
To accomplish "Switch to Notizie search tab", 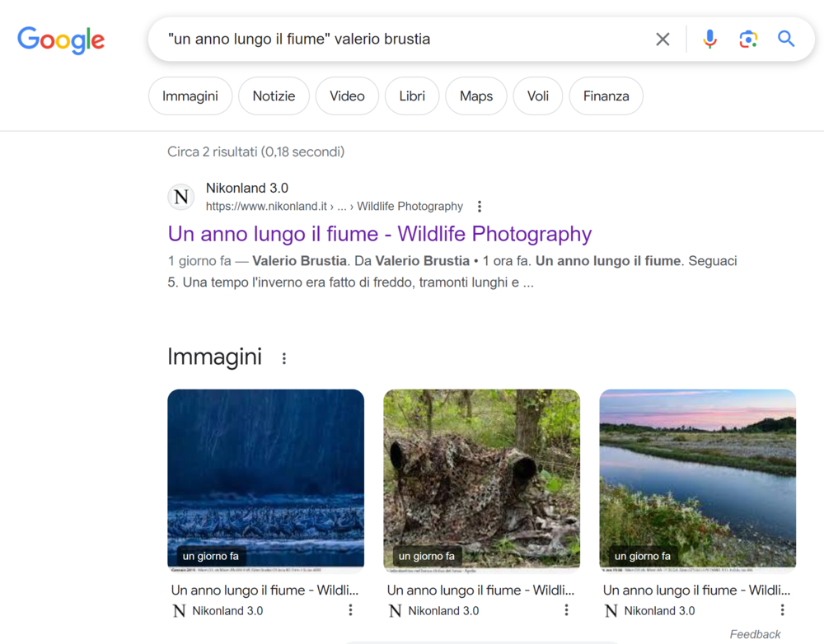I will point(274,96).
